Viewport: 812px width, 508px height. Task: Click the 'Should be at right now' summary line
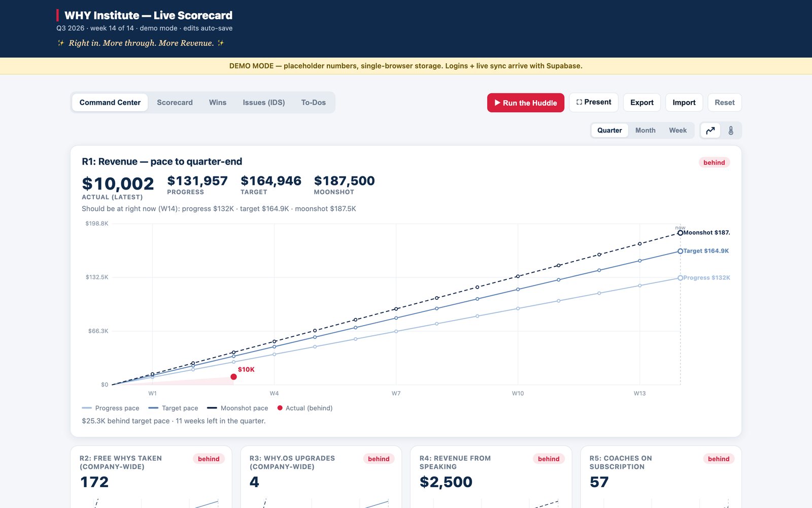219,209
